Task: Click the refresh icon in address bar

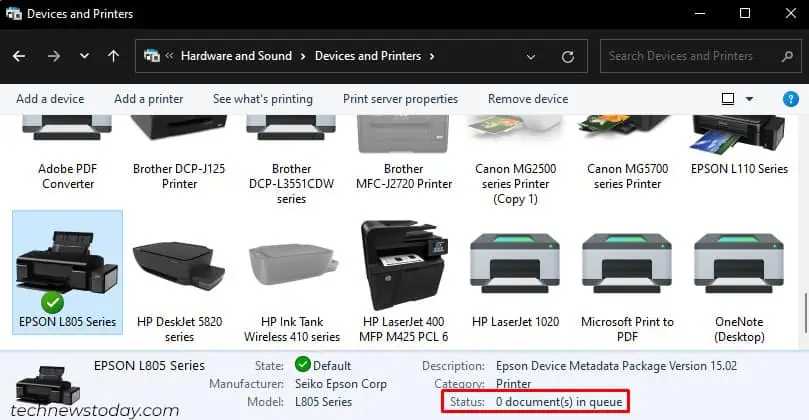Action: (x=568, y=56)
